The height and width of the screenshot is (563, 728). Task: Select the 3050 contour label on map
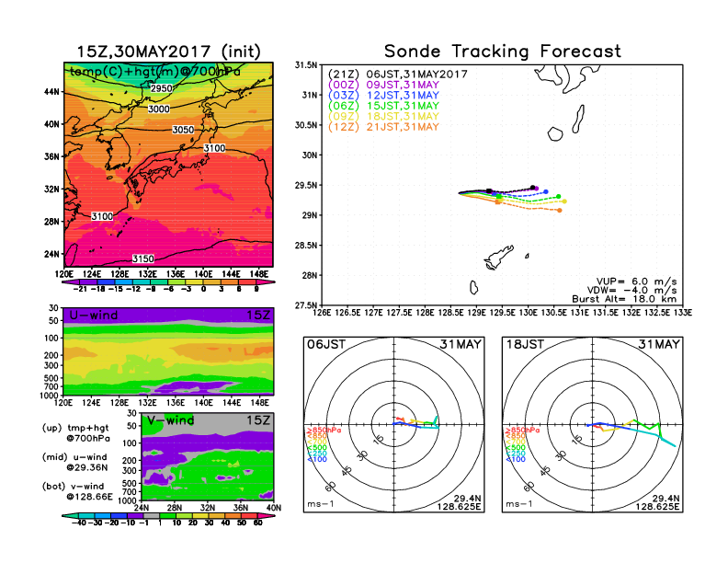coord(183,131)
